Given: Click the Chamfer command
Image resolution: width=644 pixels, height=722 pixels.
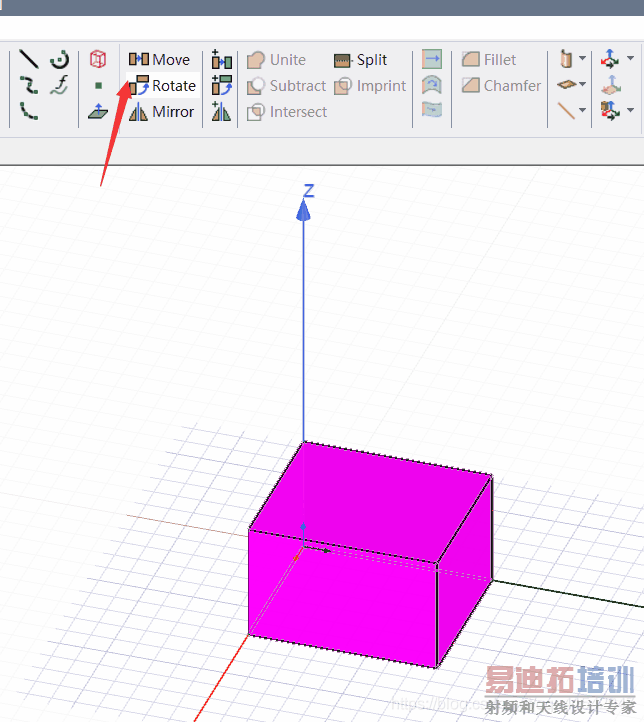Looking at the screenshot, I should click(x=501, y=85).
